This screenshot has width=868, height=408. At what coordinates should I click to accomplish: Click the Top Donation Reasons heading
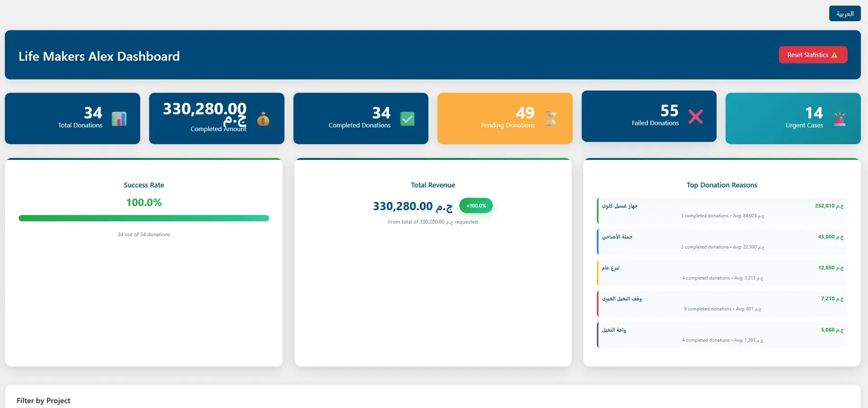722,185
